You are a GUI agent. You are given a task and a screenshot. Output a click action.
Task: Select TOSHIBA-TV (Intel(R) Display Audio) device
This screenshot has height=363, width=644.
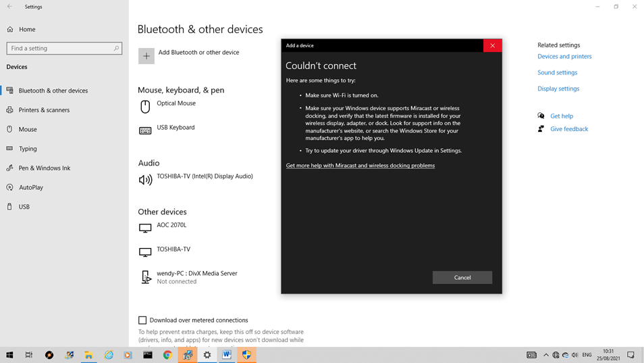pyautogui.click(x=205, y=176)
